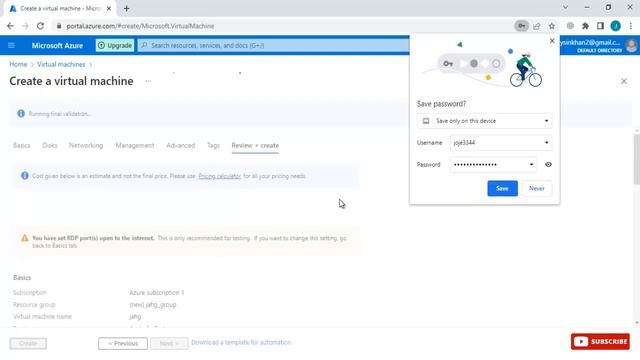Bookmark this page with star icon
This screenshot has height=360, width=640.
coord(551,26)
